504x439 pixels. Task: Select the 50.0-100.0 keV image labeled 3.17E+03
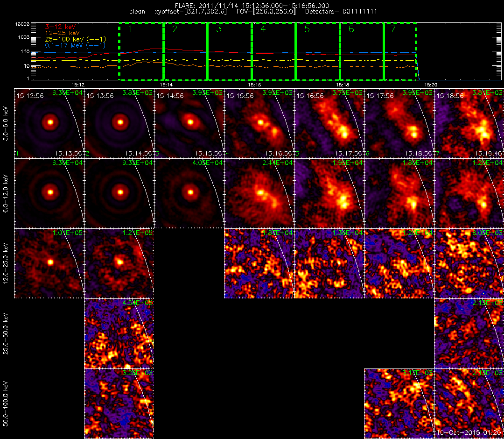(x=399, y=404)
